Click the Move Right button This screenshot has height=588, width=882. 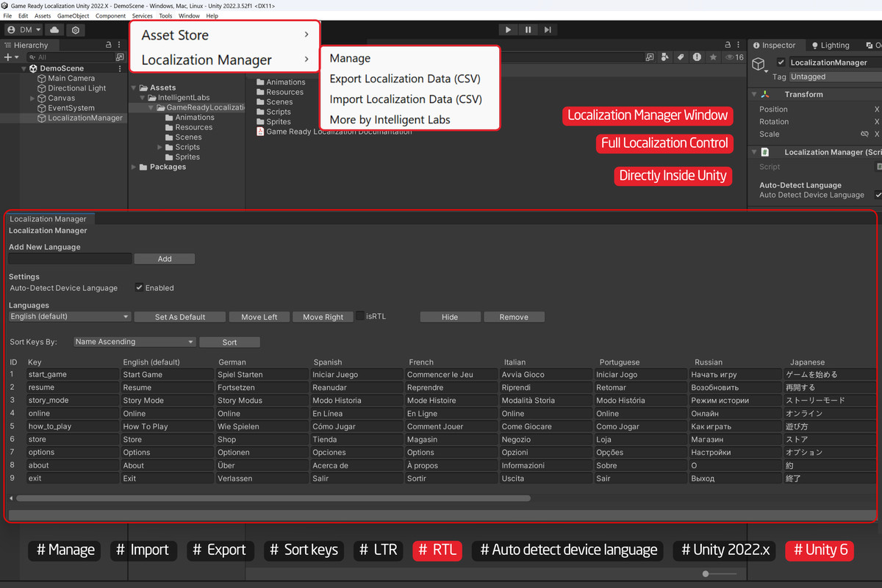[x=323, y=317]
